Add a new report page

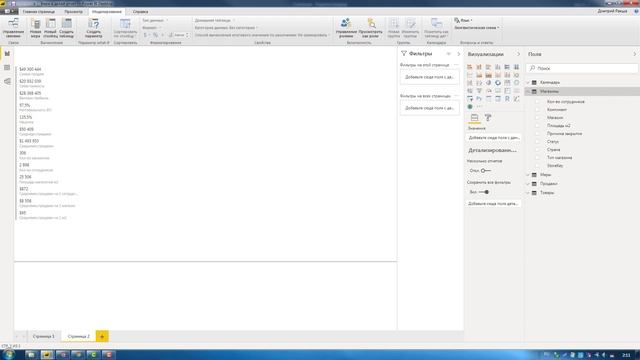point(102,336)
